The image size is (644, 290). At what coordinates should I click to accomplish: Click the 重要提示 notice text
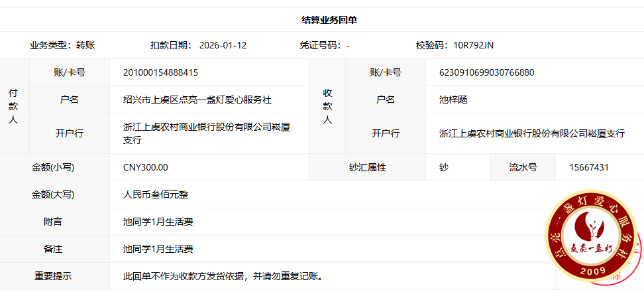222,276
